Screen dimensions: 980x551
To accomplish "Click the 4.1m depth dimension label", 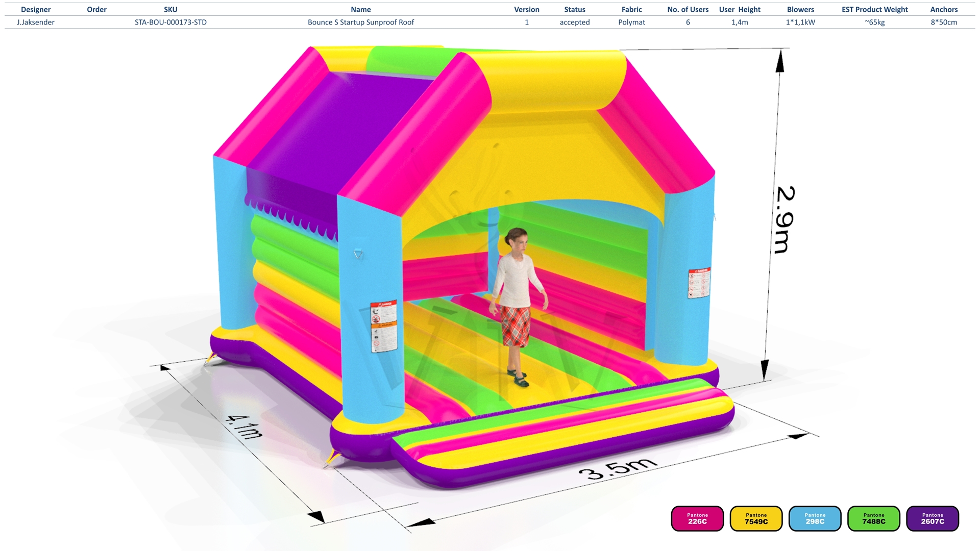I will (244, 427).
